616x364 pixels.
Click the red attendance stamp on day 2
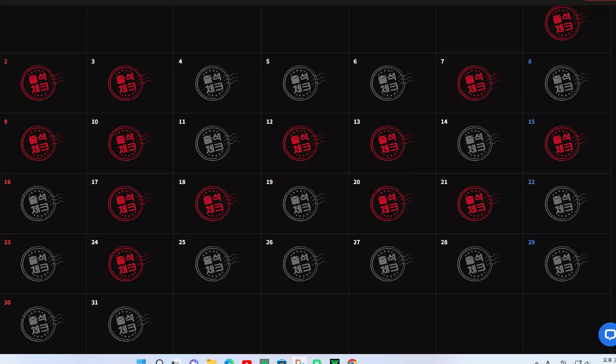pos(42,83)
